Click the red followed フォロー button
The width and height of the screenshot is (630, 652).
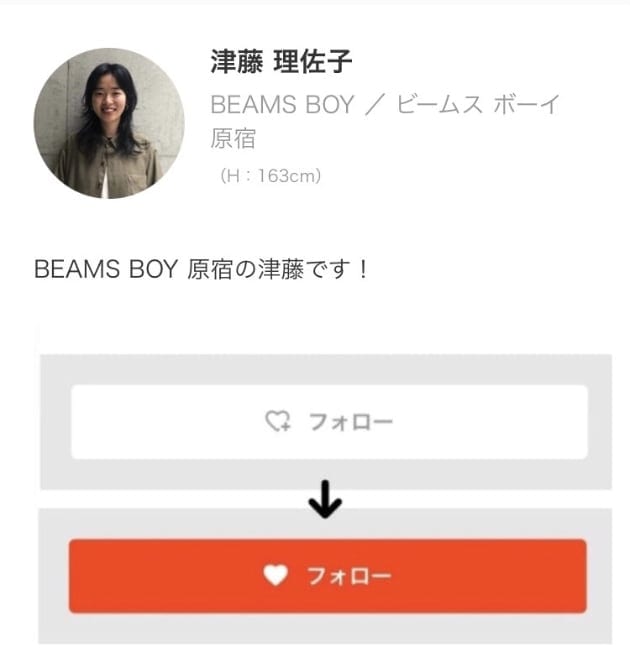328,576
